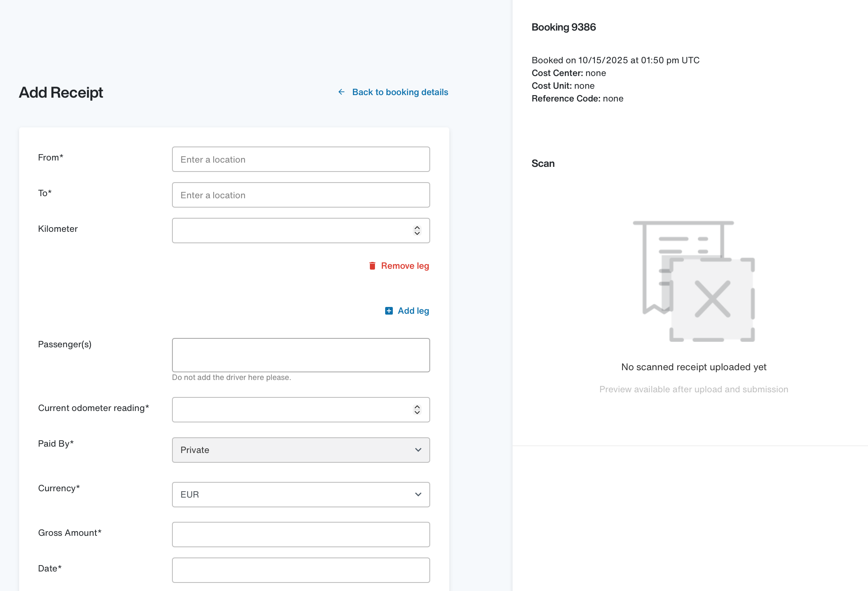The height and width of the screenshot is (591, 868).
Task: Click the red trash icon for Remove leg
Action: click(372, 266)
